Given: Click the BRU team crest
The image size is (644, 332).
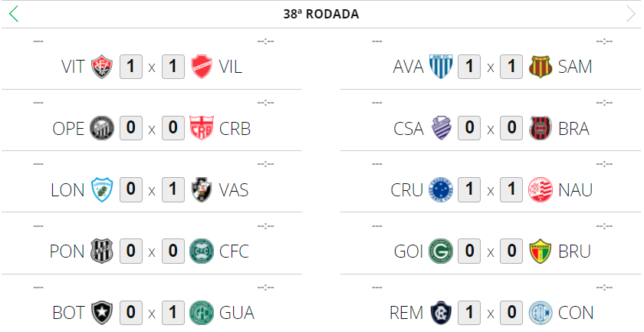Looking at the screenshot, I should click(540, 251).
